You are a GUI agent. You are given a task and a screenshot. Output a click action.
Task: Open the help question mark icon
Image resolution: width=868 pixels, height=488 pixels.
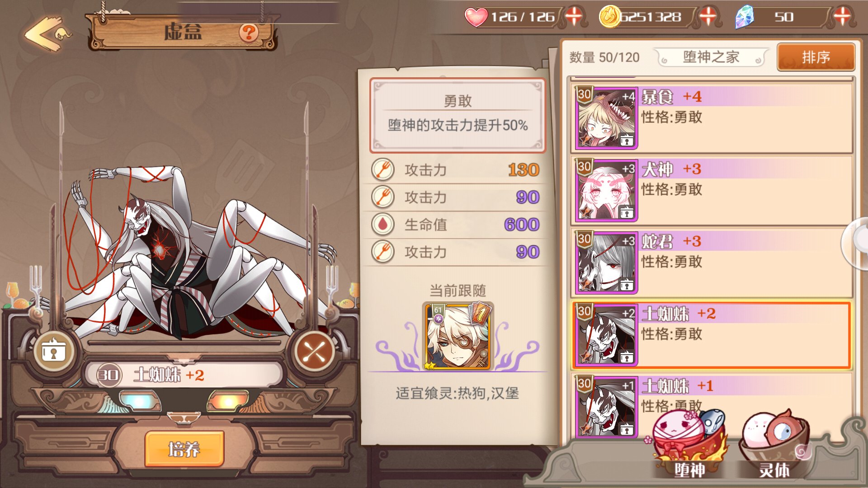click(x=249, y=32)
